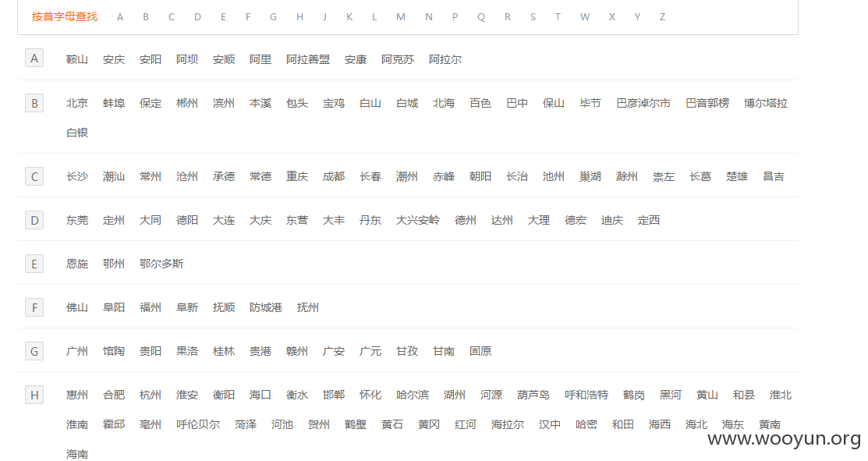Image resolution: width=868 pixels, height=461 pixels.
Task: Click the boxed H badge beside 惠州
Action: pos(34,395)
